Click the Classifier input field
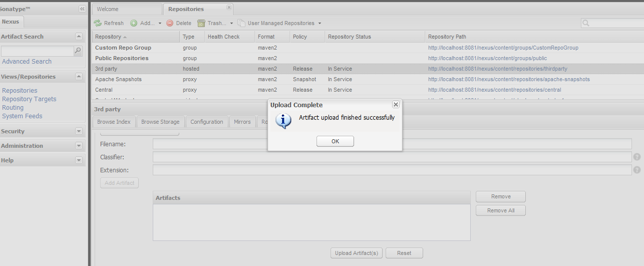This screenshot has height=266, width=644. click(392, 157)
